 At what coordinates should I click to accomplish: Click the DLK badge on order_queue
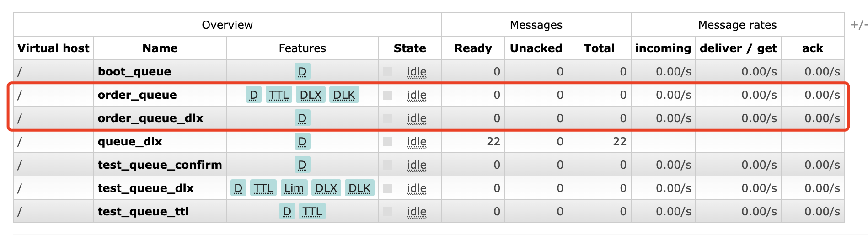[343, 95]
